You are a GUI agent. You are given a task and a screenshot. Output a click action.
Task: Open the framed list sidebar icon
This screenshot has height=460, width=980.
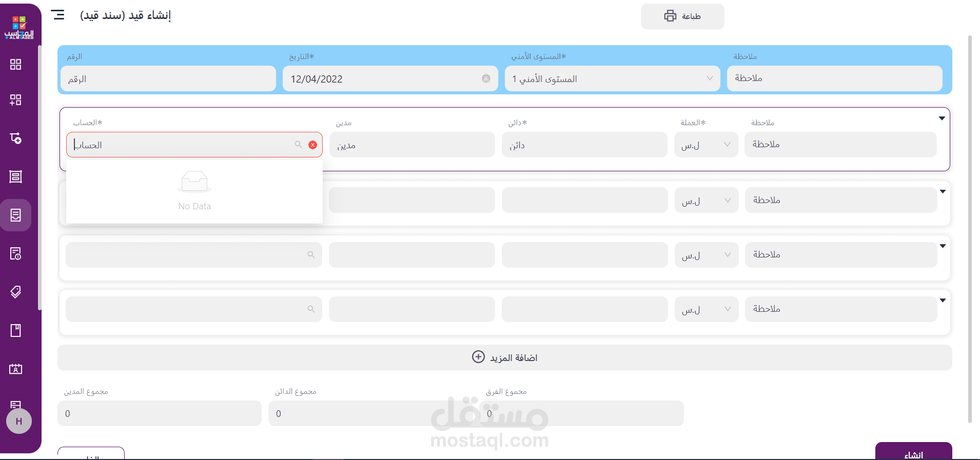16,176
